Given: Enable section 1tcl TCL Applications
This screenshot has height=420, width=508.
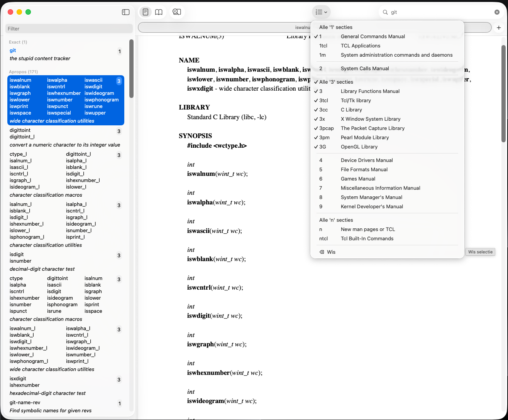Looking at the screenshot, I should coord(387,46).
